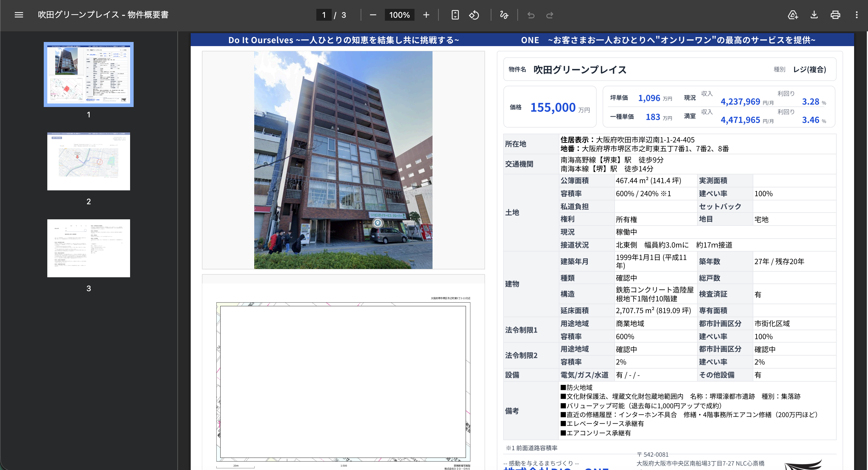The width and height of the screenshot is (868, 470).
Task: Select total floor area 2,707.75 m² value
Action: coord(653,310)
